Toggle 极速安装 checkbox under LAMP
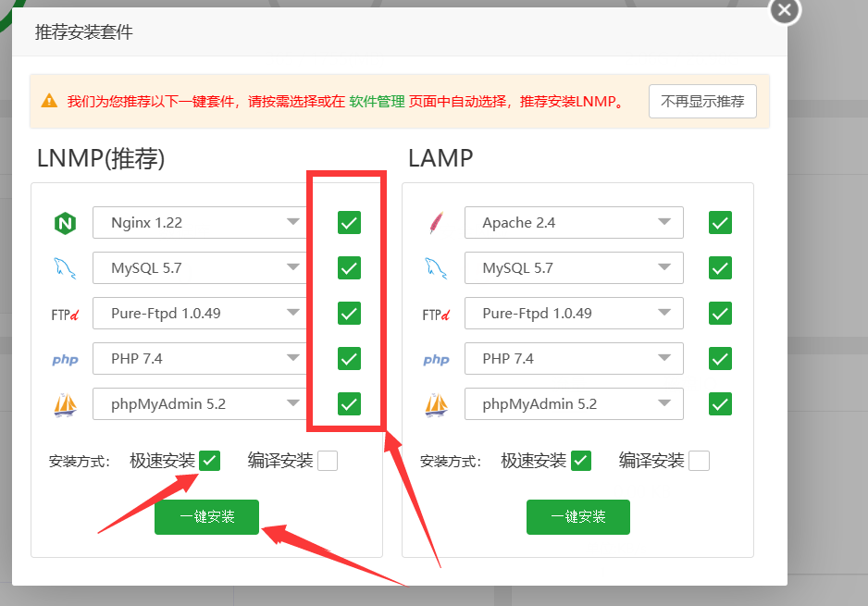This screenshot has width=868, height=606. point(581,461)
